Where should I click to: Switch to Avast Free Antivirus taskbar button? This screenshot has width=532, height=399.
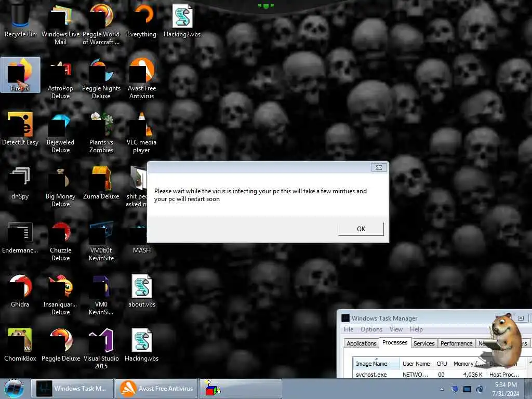(x=156, y=389)
